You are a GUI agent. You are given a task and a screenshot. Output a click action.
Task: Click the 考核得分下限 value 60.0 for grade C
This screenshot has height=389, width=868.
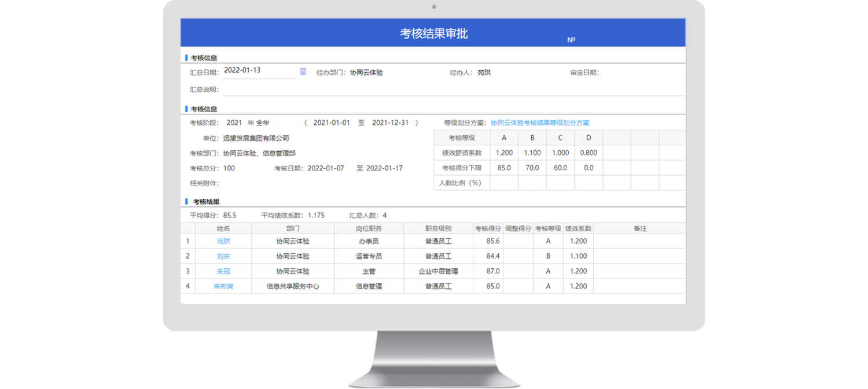(560, 168)
